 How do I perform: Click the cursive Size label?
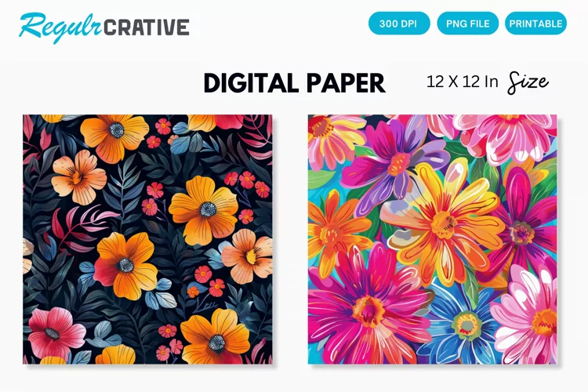point(528,82)
